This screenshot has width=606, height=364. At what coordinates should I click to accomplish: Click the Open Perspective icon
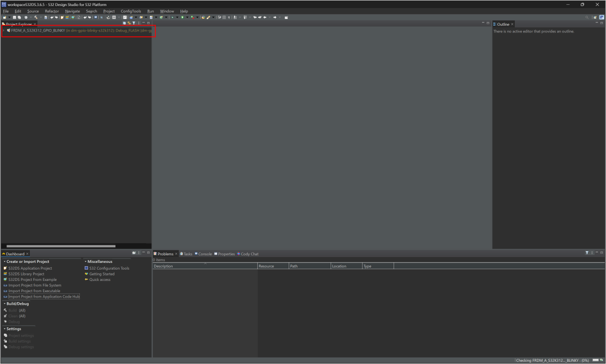click(595, 18)
